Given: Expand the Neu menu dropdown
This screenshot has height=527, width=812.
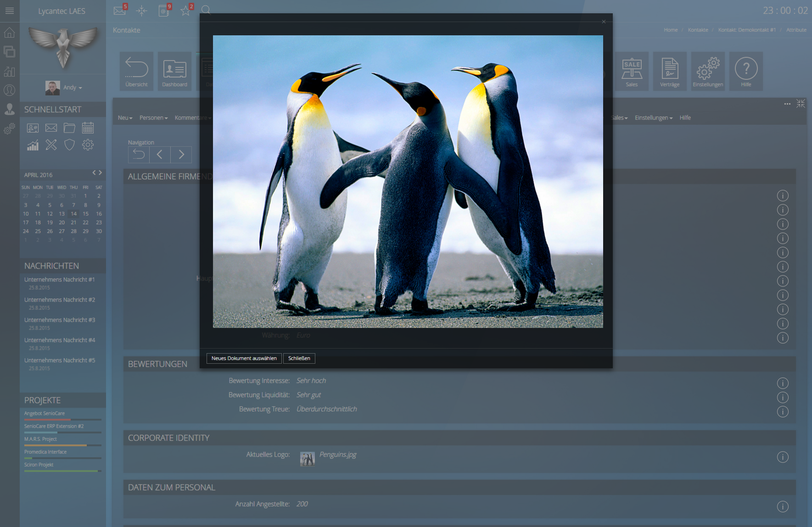Looking at the screenshot, I should (x=125, y=118).
